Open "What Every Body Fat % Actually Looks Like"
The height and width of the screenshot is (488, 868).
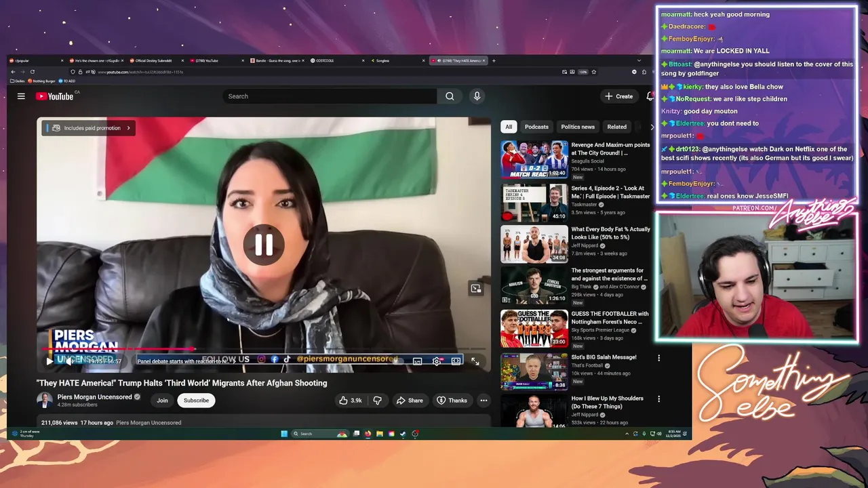pyautogui.click(x=610, y=233)
